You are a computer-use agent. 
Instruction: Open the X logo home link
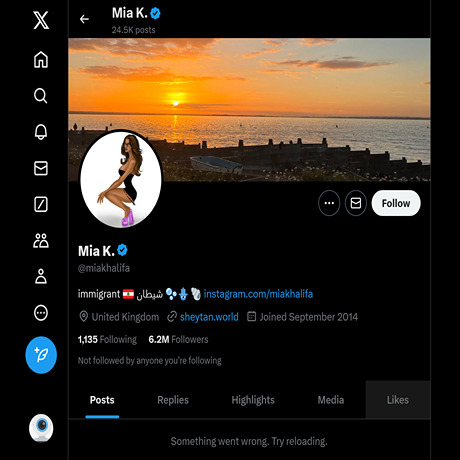41,20
